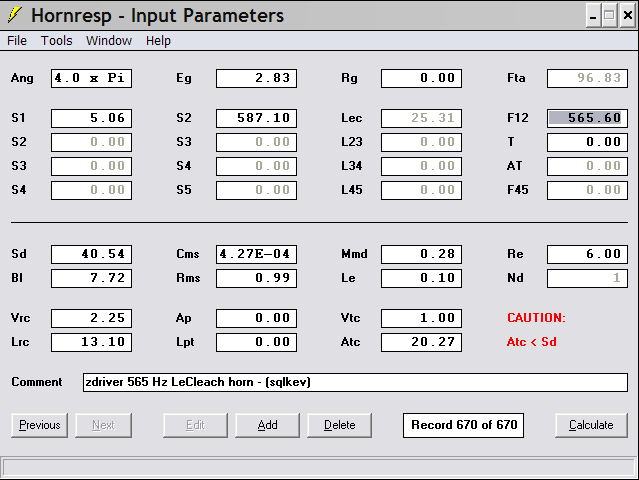Open the File menu
The height and width of the screenshot is (480, 639).
tap(17, 41)
